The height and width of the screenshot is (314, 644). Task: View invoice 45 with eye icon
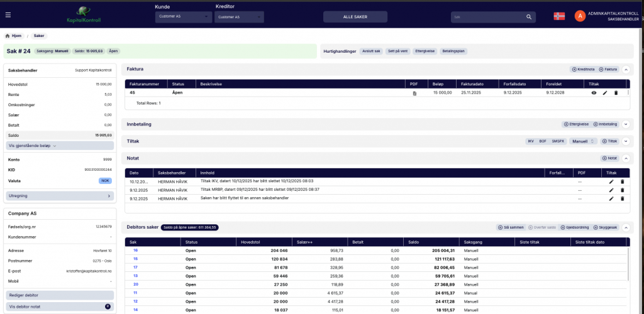tap(594, 93)
